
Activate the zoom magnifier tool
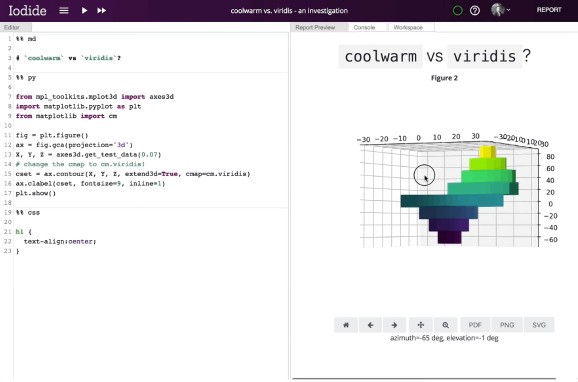pyautogui.click(x=446, y=325)
